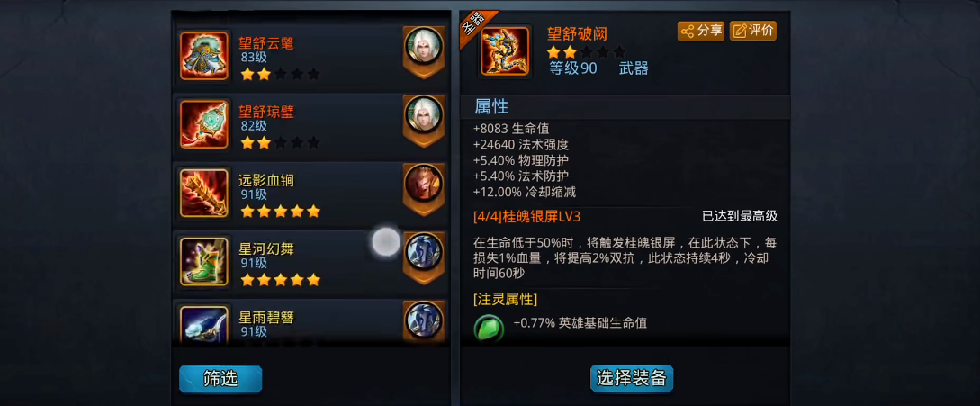This screenshot has width=980, height=406.
Task: Tap the 望舒琼璧 amulet icon
Action: [203, 124]
